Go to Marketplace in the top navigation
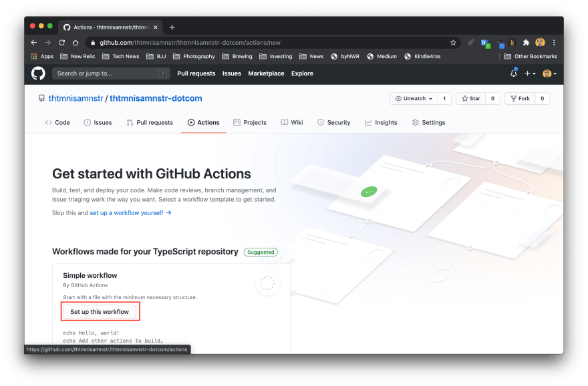 (266, 73)
